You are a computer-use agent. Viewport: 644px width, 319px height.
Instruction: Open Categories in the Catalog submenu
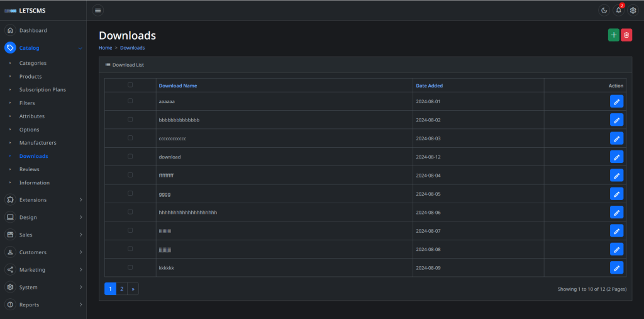click(33, 64)
